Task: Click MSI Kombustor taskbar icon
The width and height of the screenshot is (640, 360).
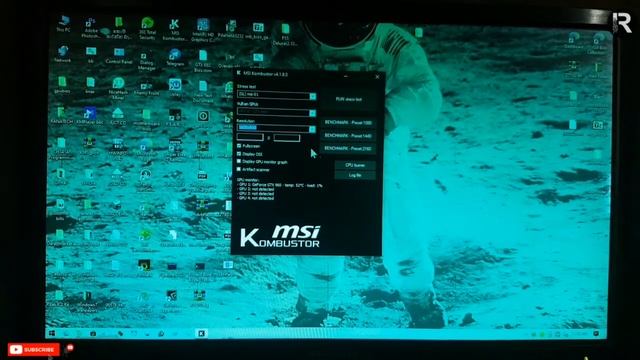Action: tap(202, 333)
